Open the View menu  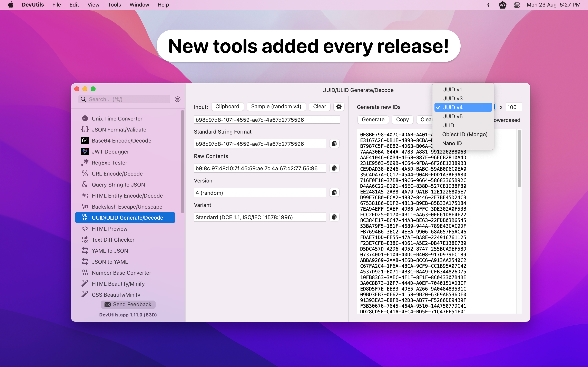(x=93, y=5)
